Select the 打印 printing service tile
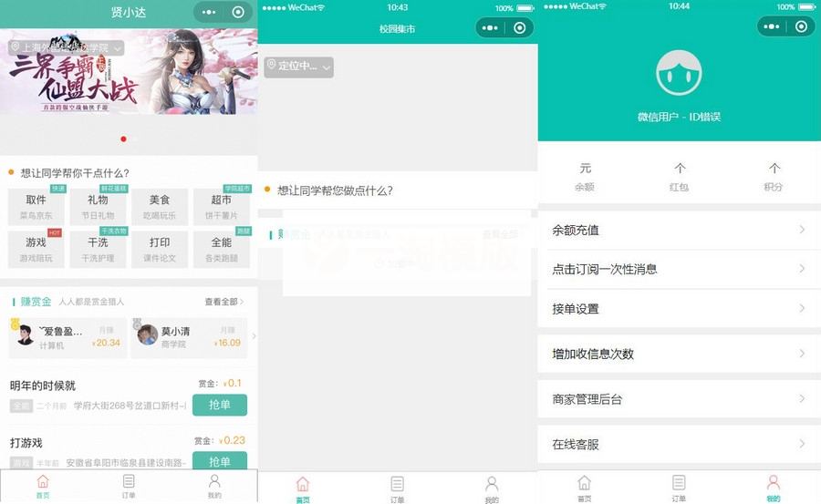The image size is (821, 504). [x=160, y=249]
